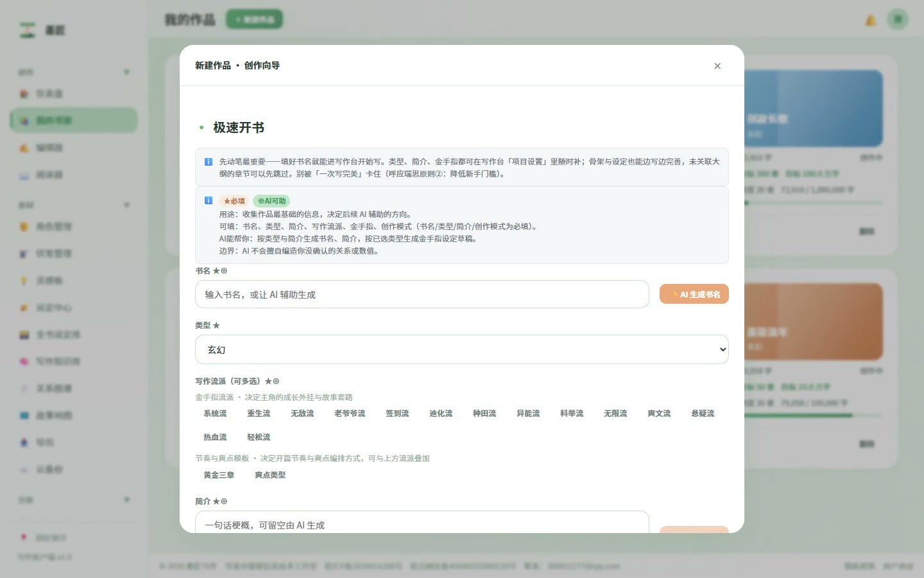
Task: Toggle the 悬疑流 chip
Action: pos(703,414)
